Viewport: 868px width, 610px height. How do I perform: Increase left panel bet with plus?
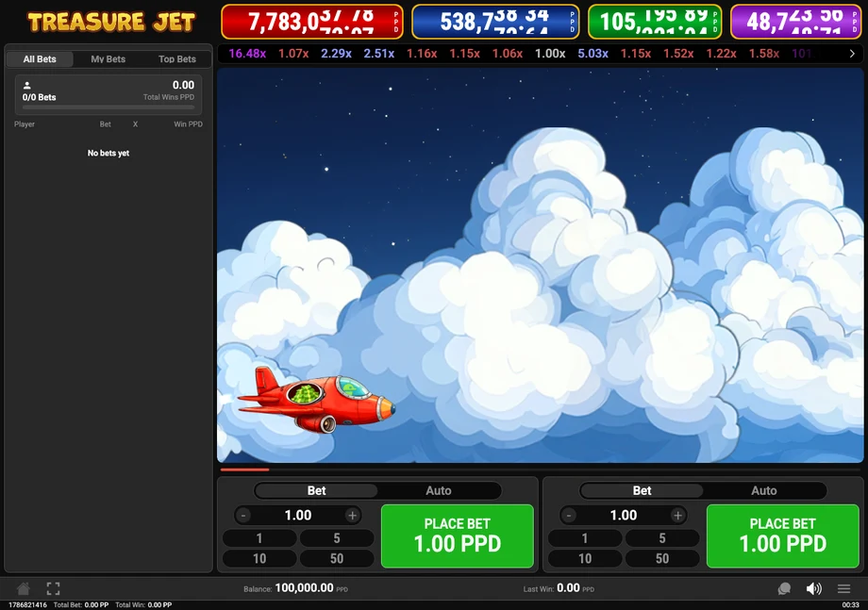point(352,516)
